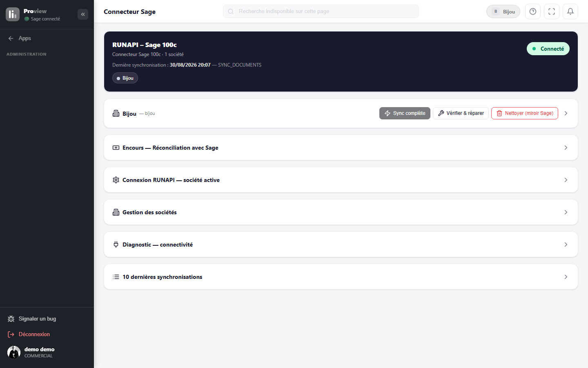588x368 pixels.
Task: Expand Gestion des sociétés section
Action: [x=341, y=212]
